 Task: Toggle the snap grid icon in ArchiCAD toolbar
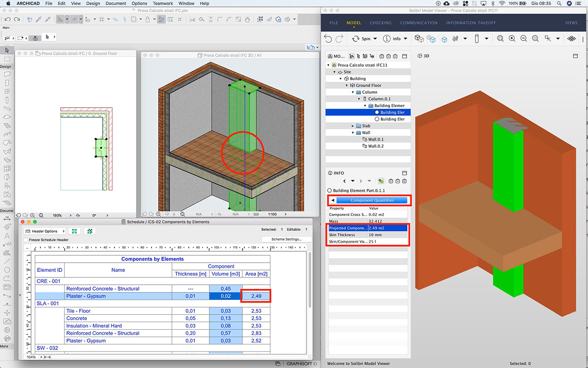[x=102, y=19]
